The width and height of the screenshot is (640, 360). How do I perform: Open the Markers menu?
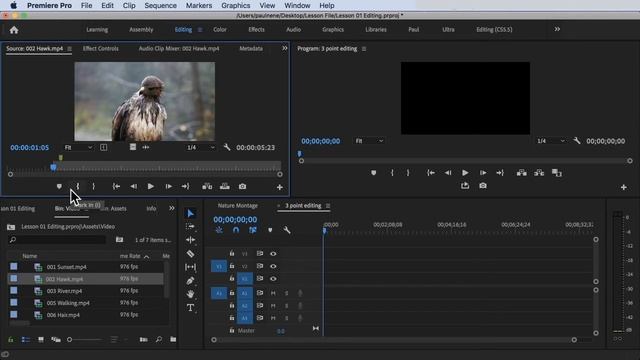[x=199, y=5]
